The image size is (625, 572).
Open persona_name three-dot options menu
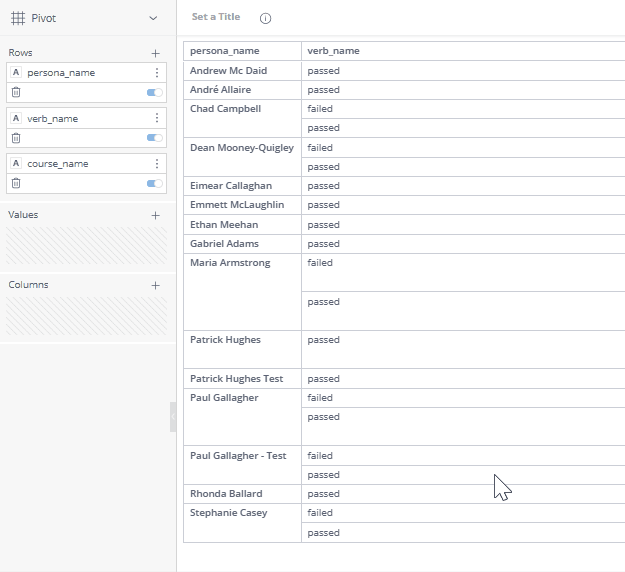coord(156,73)
